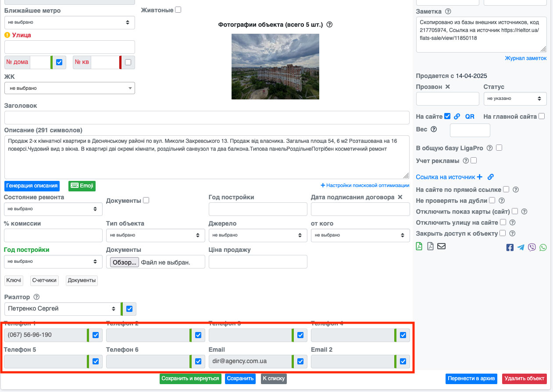Click the Сохранить и вернуться button
This screenshot has width=553, height=392.
tap(190, 378)
